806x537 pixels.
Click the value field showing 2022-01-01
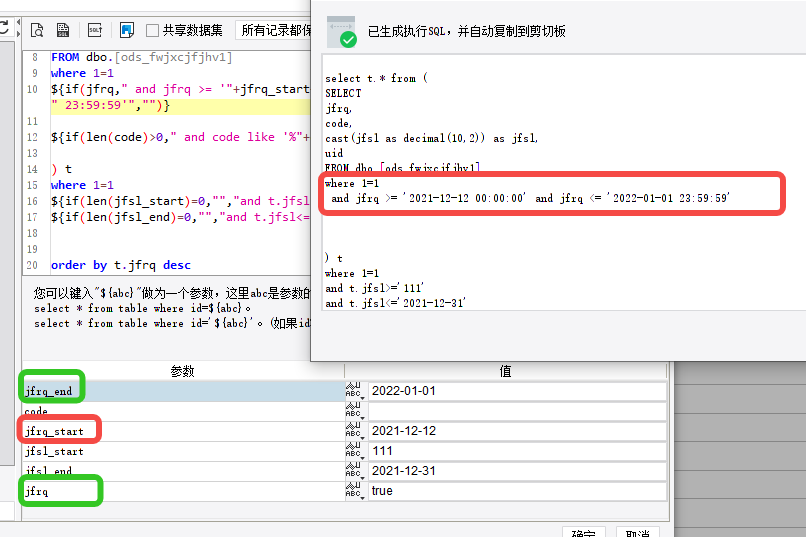tap(517, 391)
